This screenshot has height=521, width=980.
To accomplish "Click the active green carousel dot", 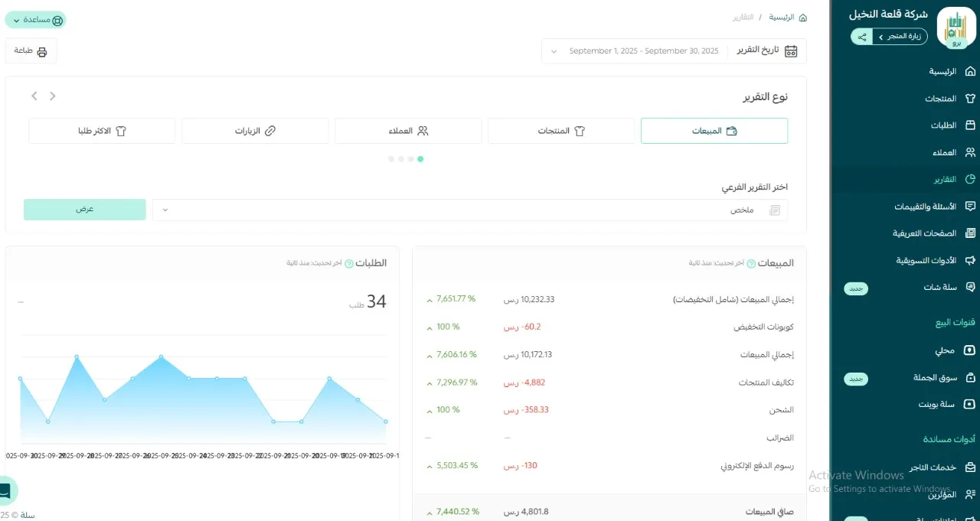I will pos(420,159).
